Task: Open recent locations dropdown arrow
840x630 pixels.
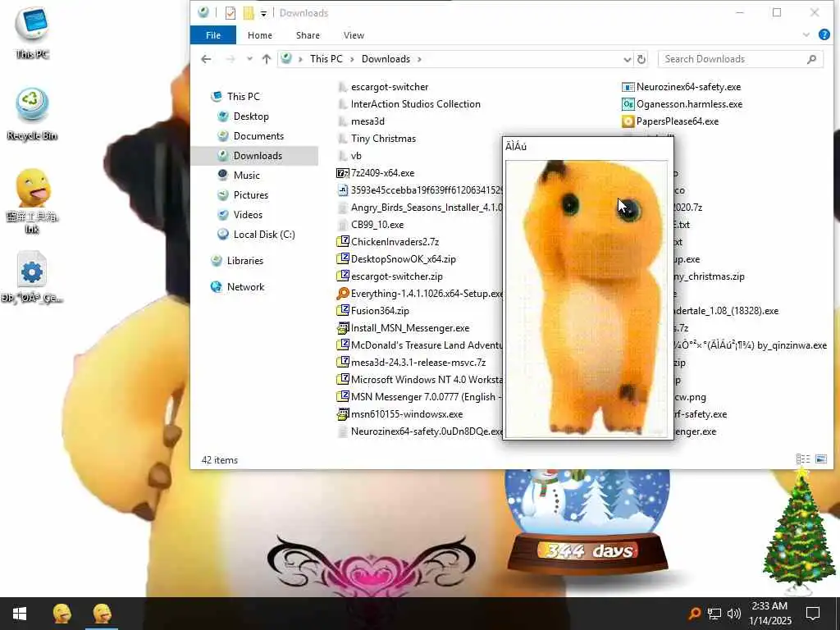Action: tap(249, 59)
